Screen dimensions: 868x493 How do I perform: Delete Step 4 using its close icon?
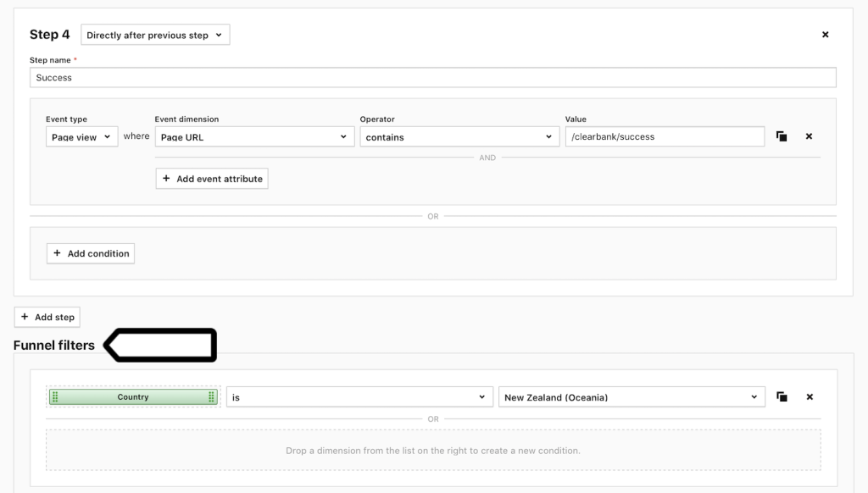point(825,34)
